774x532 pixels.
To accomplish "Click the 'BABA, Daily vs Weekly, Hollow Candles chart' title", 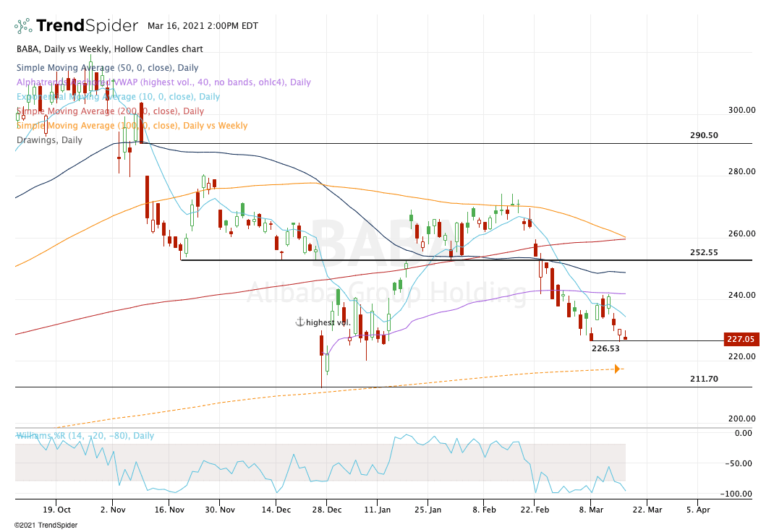I will (109, 49).
